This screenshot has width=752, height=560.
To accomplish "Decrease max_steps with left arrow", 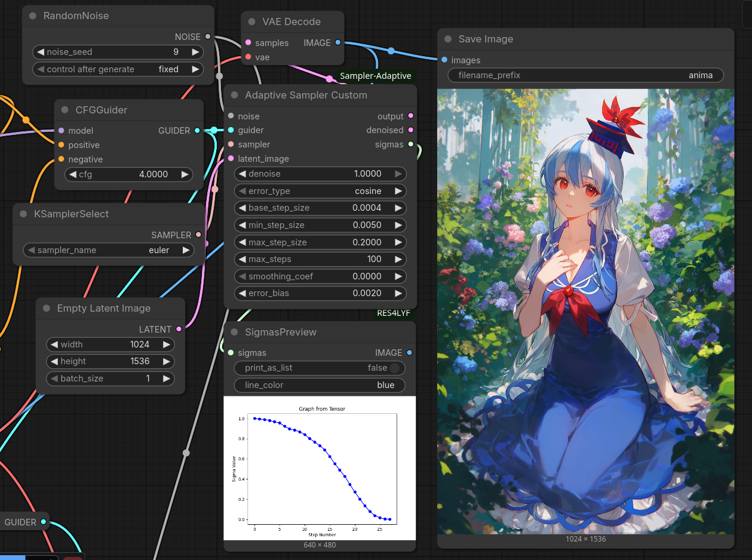I will pyautogui.click(x=241, y=259).
